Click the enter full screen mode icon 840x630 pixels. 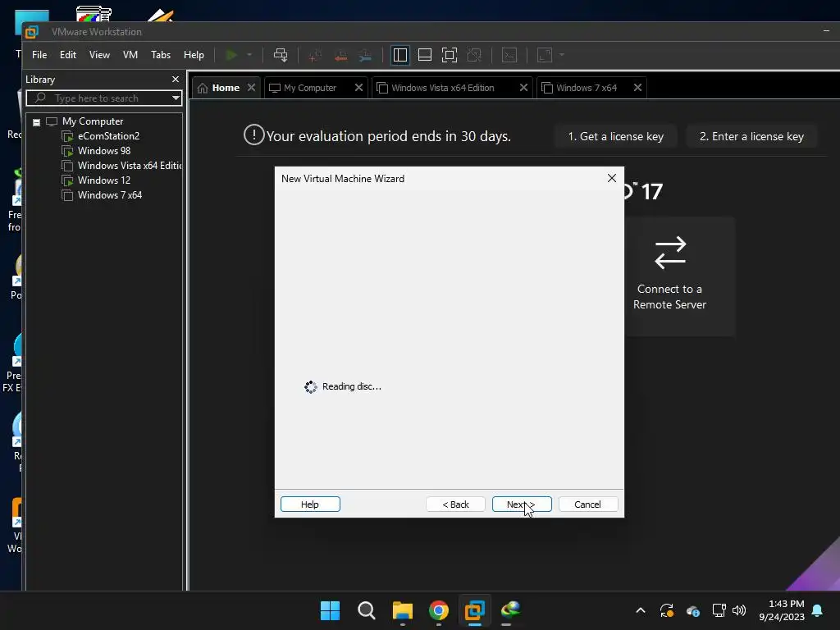pos(450,55)
